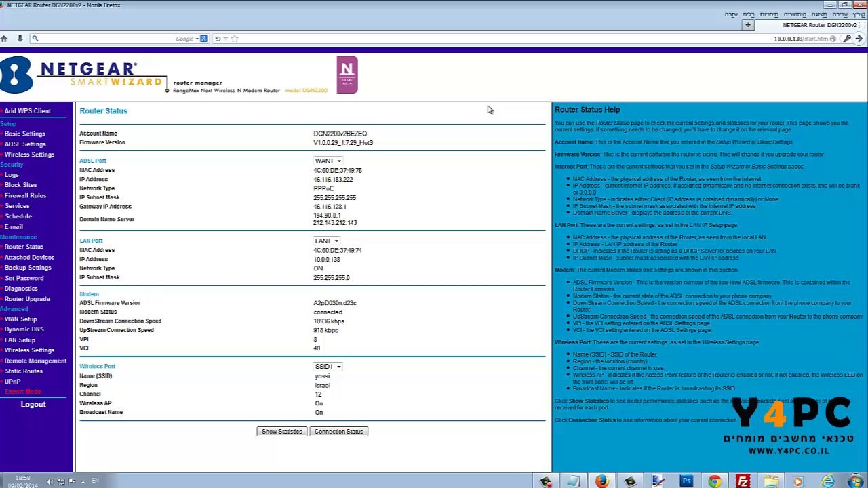This screenshot has height=488, width=868.
Task: Open Wireless Settings under Advanced
Action: pos(29,350)
